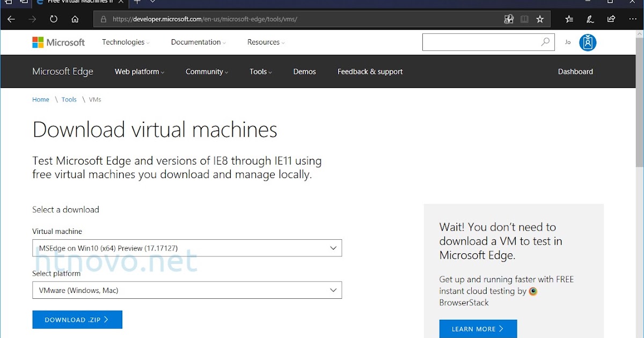644x338 pixels.
Task: Click the Add notes pen icon
Action: point(590,19)
